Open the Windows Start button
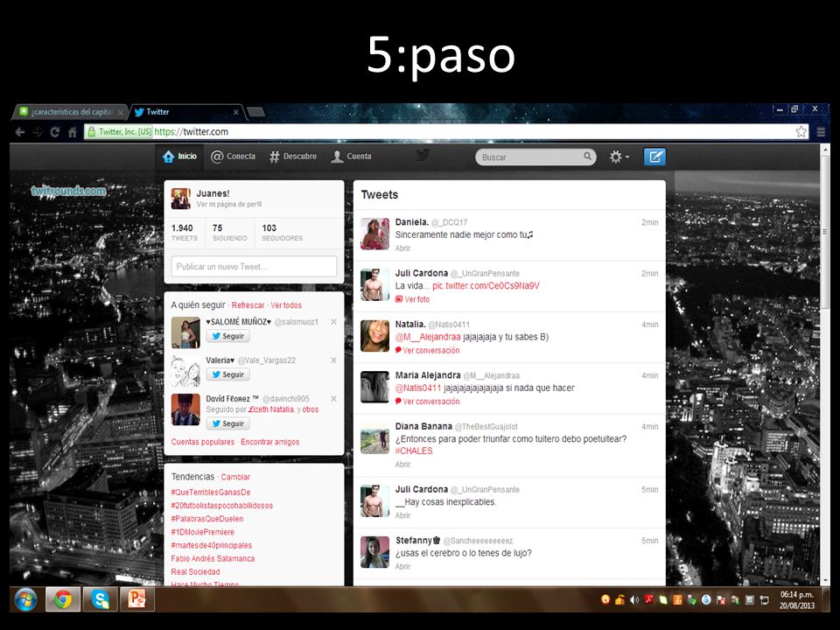This screenshot has width=840, height=630. [x=25, y=599]
